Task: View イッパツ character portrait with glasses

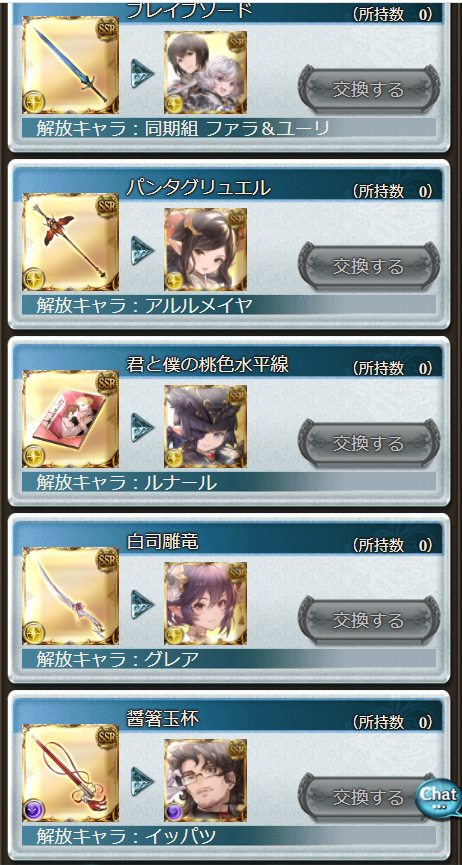Action: (x=205, y=781)
